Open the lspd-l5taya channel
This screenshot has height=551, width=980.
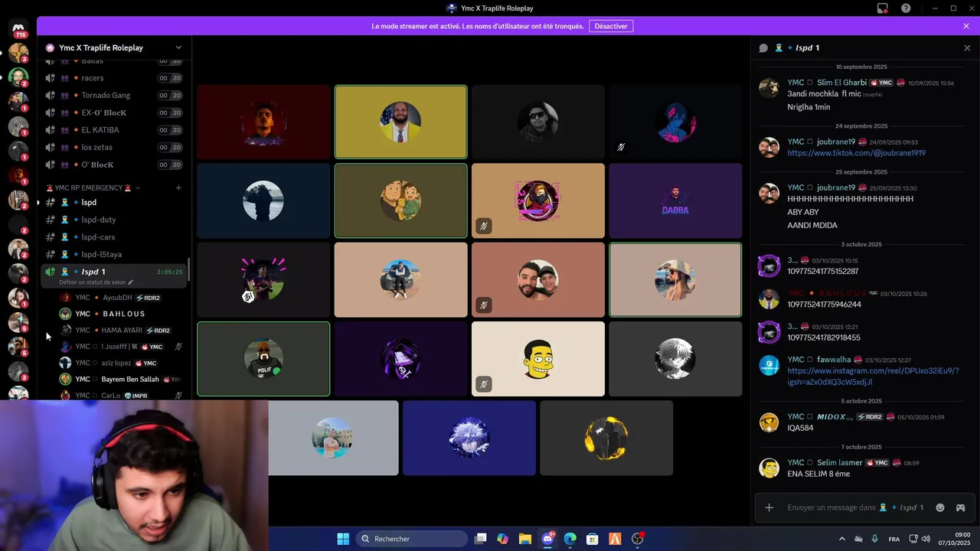pyautogui.click(x=113, y=254)
